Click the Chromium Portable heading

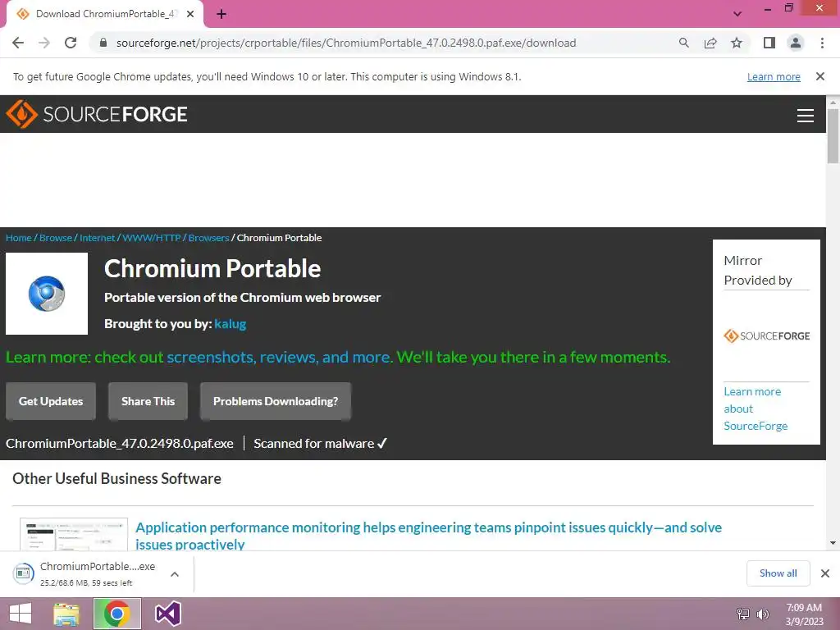pyautogui.click(x=212, y=268)
